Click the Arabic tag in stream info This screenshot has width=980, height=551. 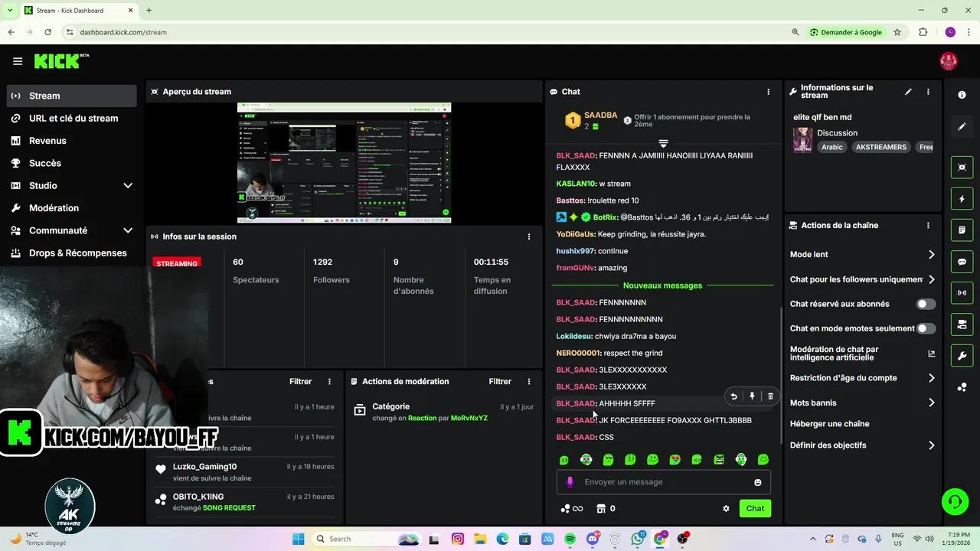[832, 147]
